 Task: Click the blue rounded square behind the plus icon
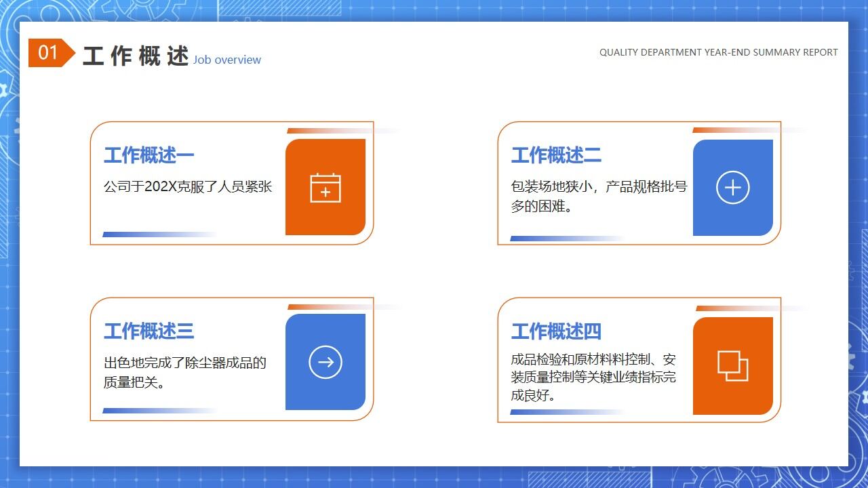point(733,187)
